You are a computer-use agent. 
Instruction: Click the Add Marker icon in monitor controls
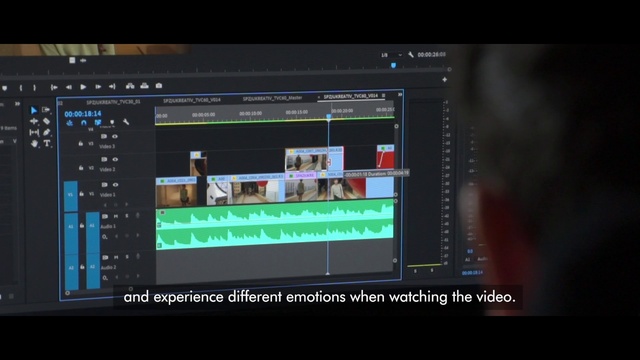(x=4, y=88)
